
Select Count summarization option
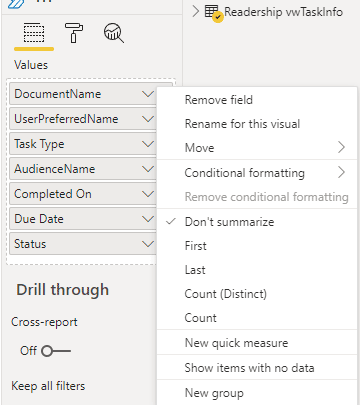(x=257, y=318)
